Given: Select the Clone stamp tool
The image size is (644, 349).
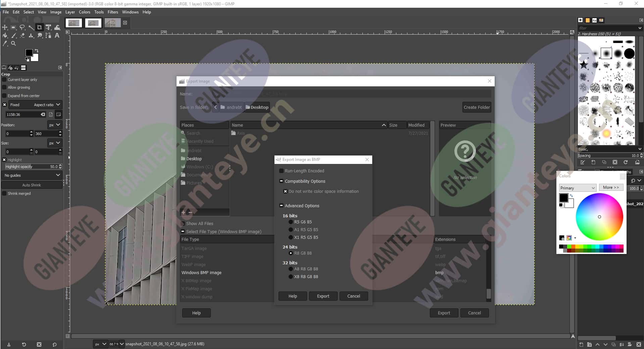Looking at the screenshot, I should click(x=31, y=35).
